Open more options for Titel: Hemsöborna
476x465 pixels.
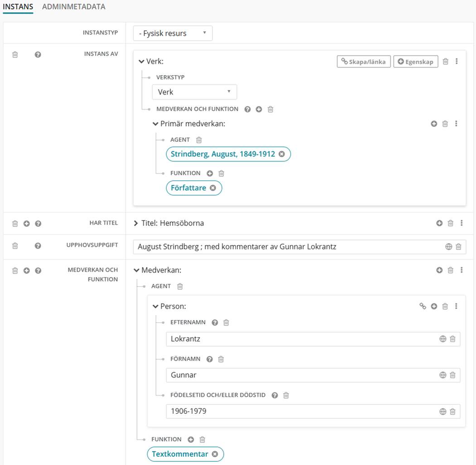462,223
